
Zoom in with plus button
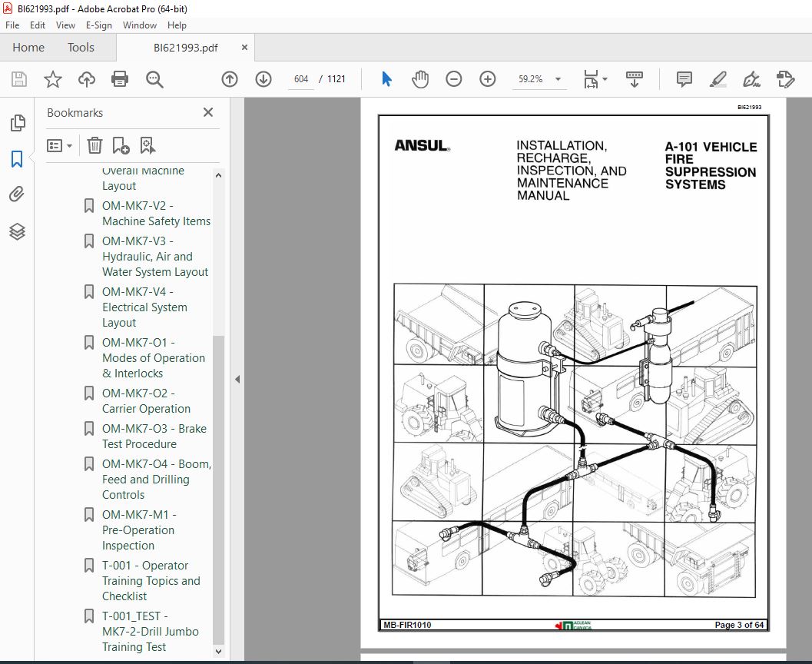pos(488,79)
